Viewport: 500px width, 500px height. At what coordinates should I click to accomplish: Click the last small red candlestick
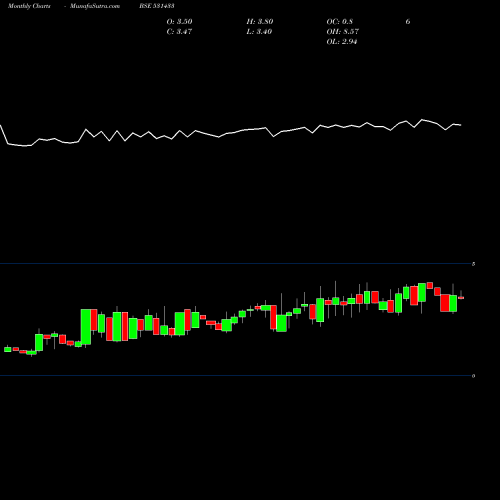click(x=461, y=298)
